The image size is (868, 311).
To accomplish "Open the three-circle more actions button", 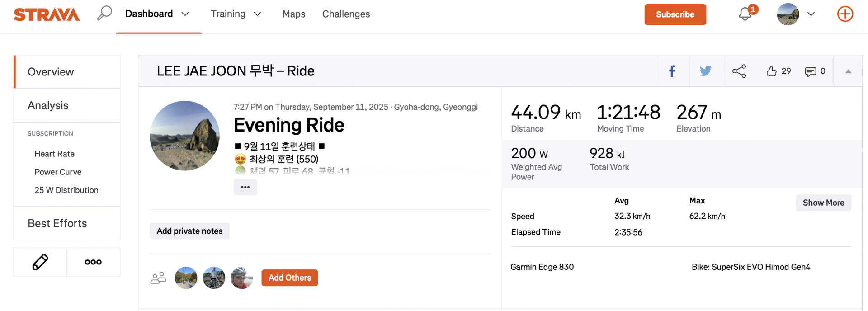I will [93, 262].
